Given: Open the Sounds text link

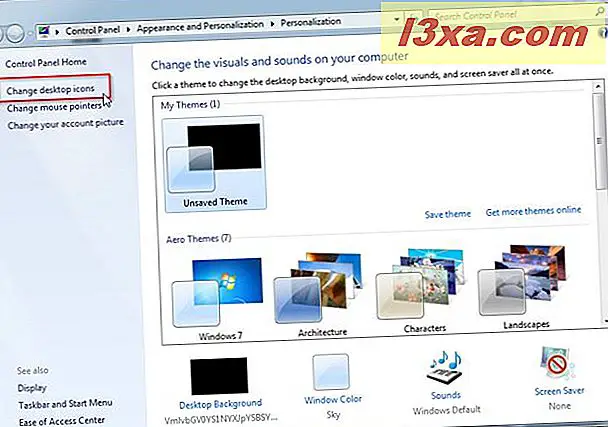Looking at the screenshot, I should (x=446, y=395).
